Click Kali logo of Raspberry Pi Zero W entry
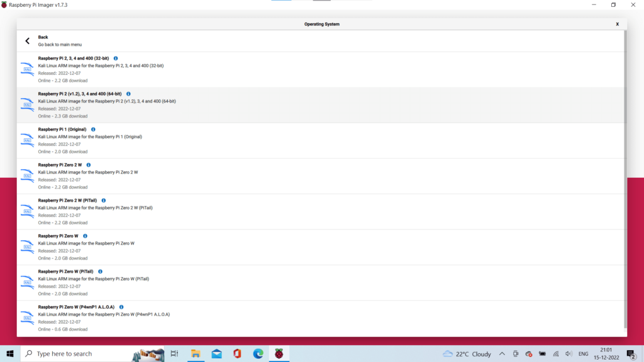Image resolution: width=644 pixels, height=362 pixels. (x=27, y=247)
